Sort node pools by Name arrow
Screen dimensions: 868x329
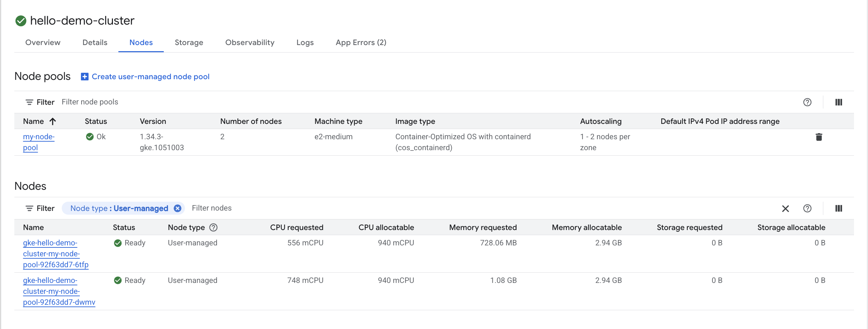point(53,121)
